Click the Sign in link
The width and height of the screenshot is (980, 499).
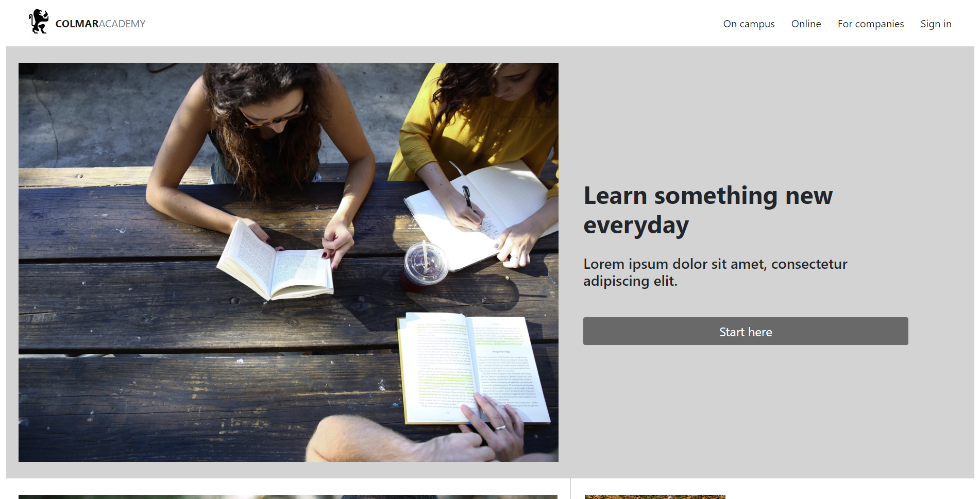(936, 24)
